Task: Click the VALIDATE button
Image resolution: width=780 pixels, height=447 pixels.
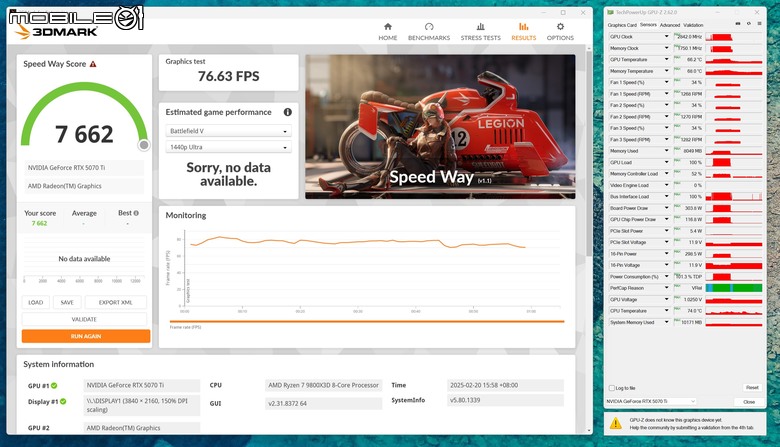Action: click(x=84, y=319)
